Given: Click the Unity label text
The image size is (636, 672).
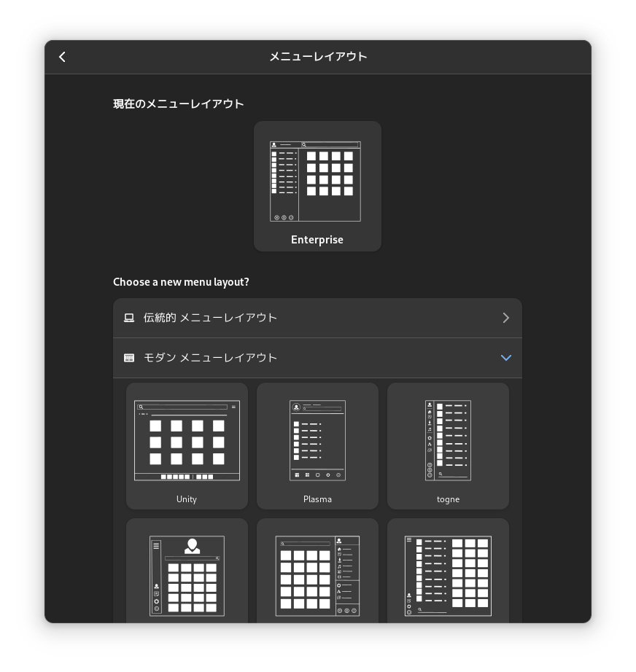Looking at the screenshot, I should [x=187, y=499].
